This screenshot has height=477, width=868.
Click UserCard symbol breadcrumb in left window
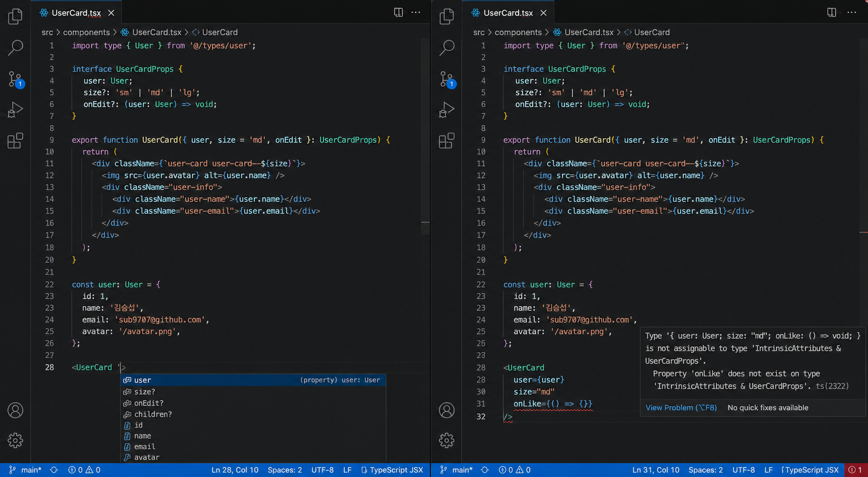(215, 32)
